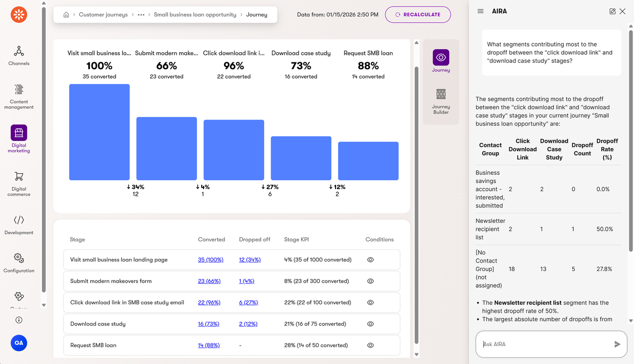This screenshot has height=364, width=634.
Task: Click the sidebar scrollbar down arrow
Action: [x=44, y=305]
